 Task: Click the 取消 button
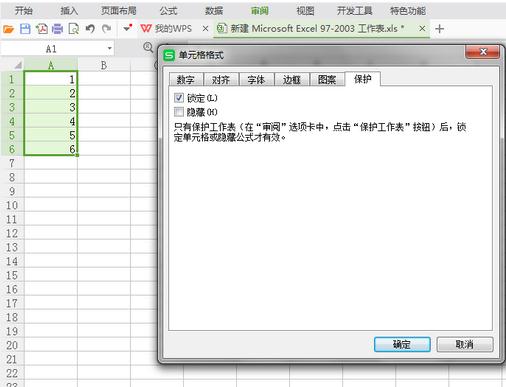point(465,344)
